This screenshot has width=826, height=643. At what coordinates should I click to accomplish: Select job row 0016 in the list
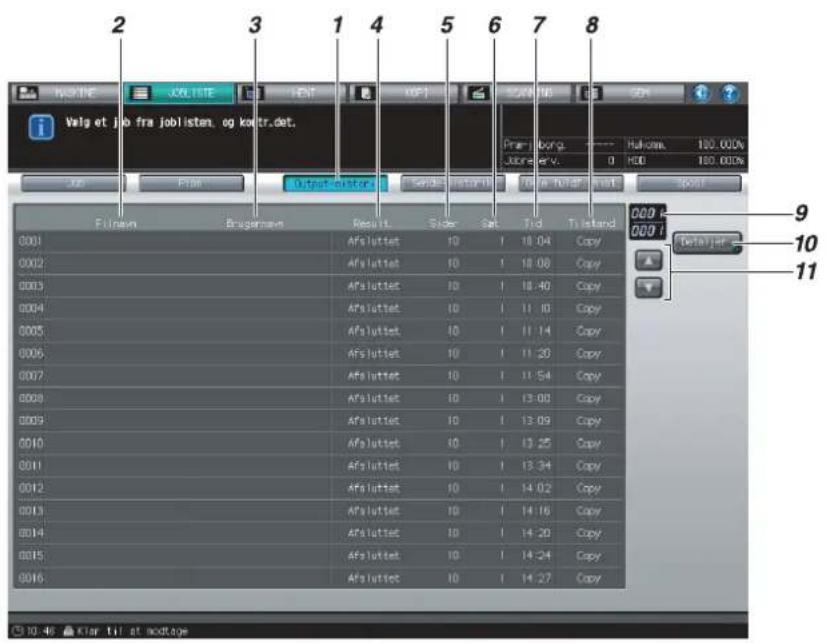pyautogui.click(x=319, y=578)
